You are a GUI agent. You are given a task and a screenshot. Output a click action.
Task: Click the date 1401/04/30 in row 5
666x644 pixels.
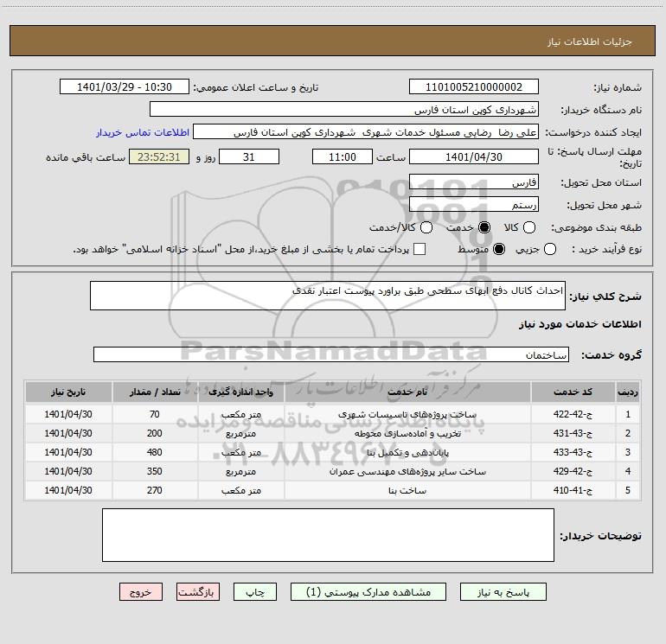coord(68,490)
